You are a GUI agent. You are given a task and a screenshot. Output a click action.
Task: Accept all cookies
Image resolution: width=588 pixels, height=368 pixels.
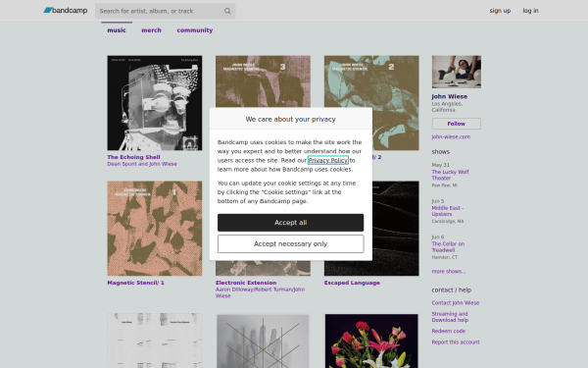291,223
